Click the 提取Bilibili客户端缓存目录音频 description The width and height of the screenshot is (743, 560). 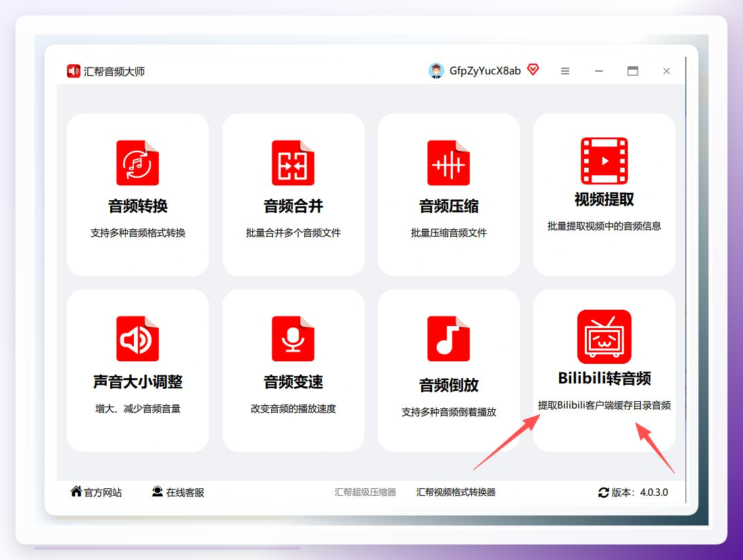click(604, 405)
